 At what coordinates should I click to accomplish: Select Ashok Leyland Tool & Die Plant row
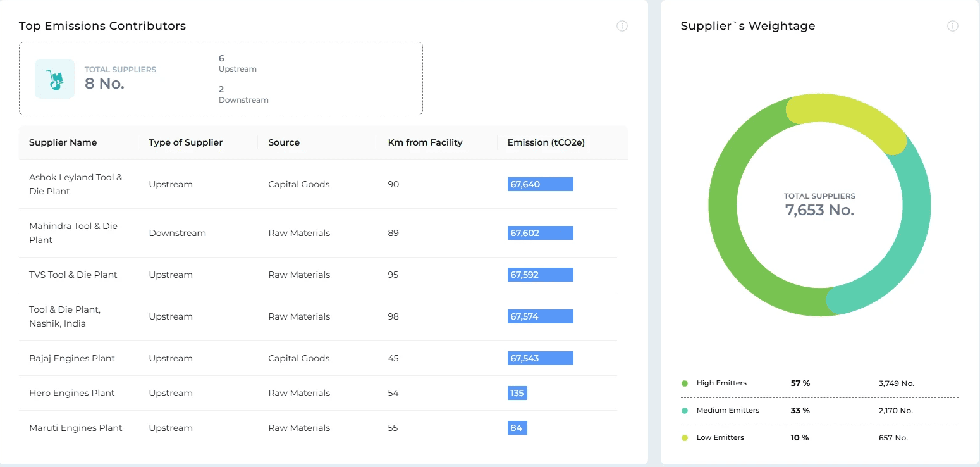[x=76, y=184]
